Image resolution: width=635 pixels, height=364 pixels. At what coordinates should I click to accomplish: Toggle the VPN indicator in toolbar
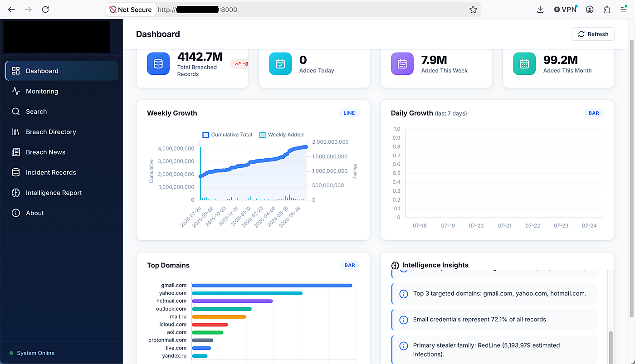[x=566, y=10]
